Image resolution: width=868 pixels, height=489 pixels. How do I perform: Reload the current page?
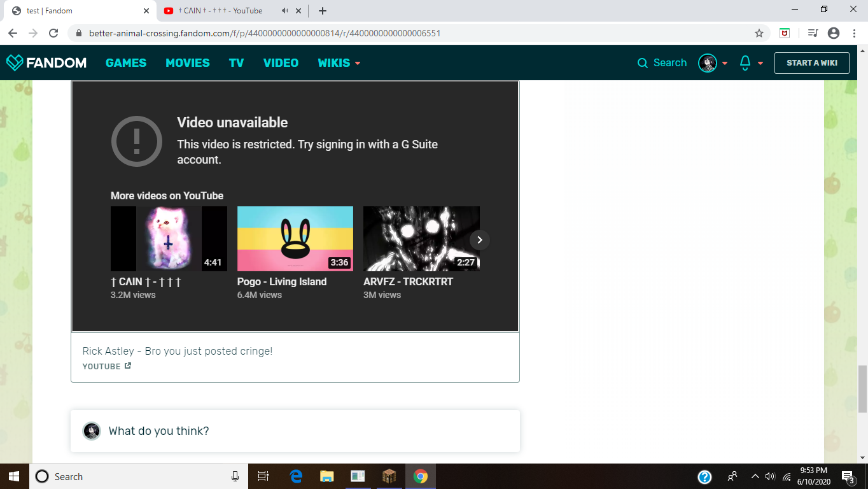(x=54, y=33)
